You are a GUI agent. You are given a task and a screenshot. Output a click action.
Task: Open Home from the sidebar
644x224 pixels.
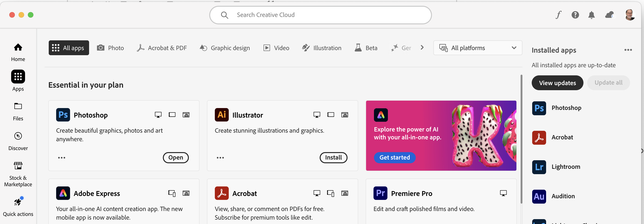(18, 52)
